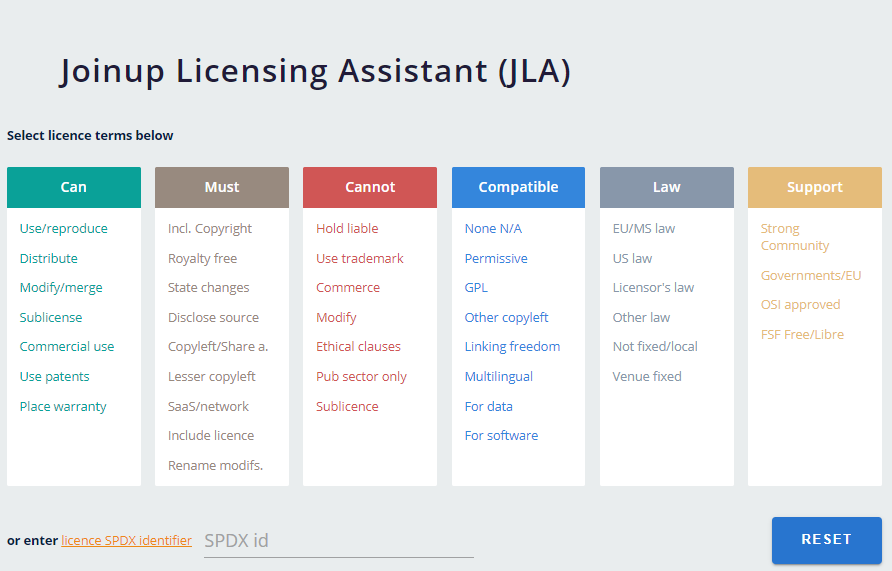Select the Linking freedom term
The width and height of the screenshot is (892, 571).
pyautogui.click(x=512, y=346)
